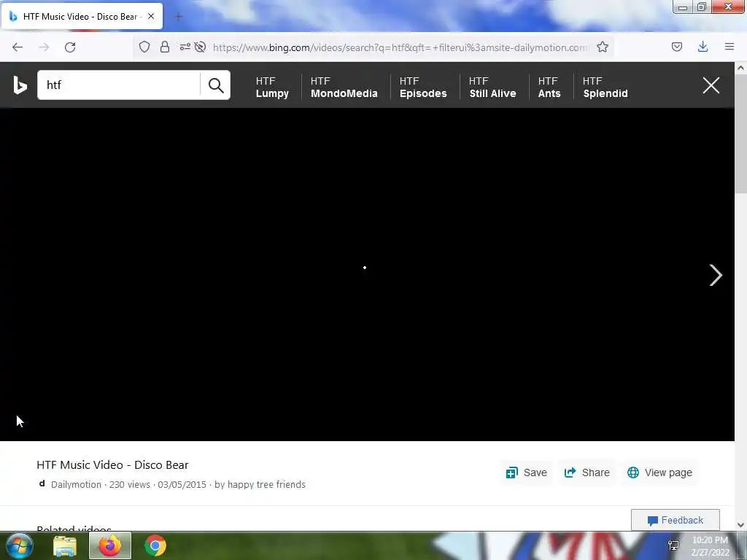Save the video with the Save button
The height and width of the screenshot is (560, 747).
(527, 472)
